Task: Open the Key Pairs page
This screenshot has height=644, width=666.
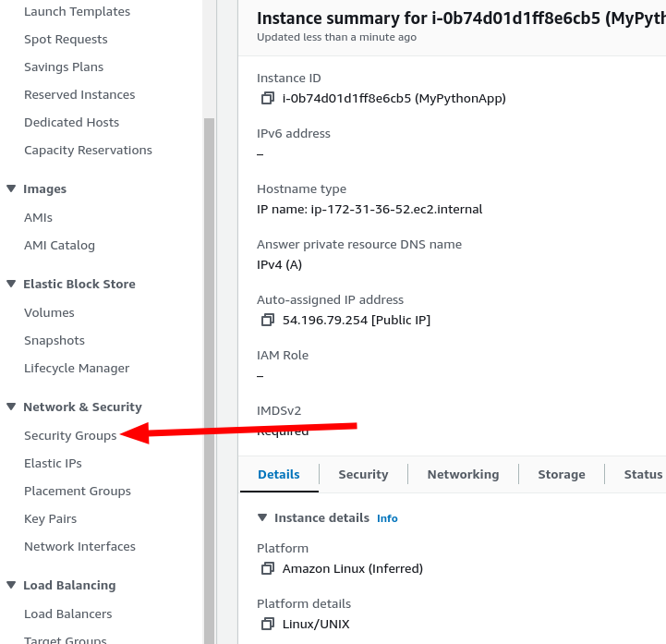Action: (x=50, y=518)
